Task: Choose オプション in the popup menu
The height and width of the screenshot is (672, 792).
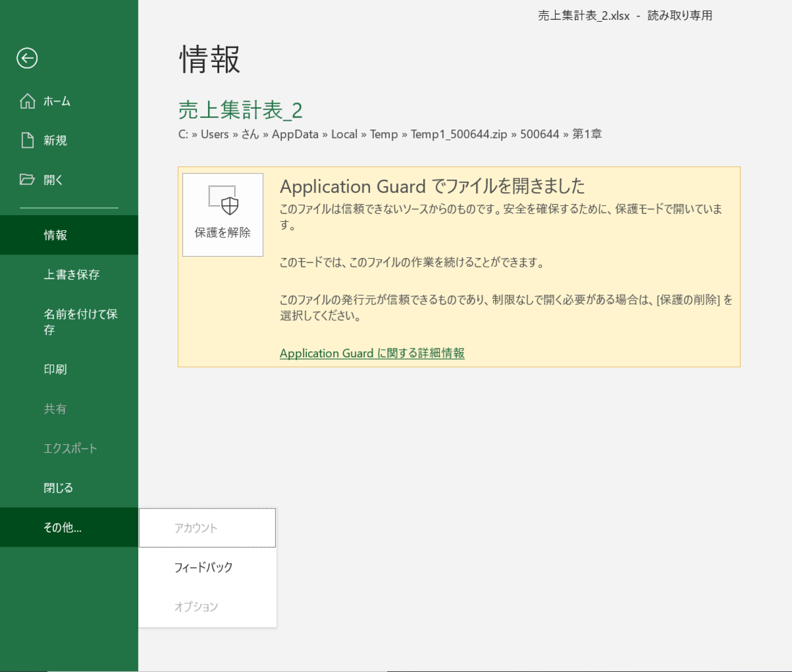Action: 207,607
